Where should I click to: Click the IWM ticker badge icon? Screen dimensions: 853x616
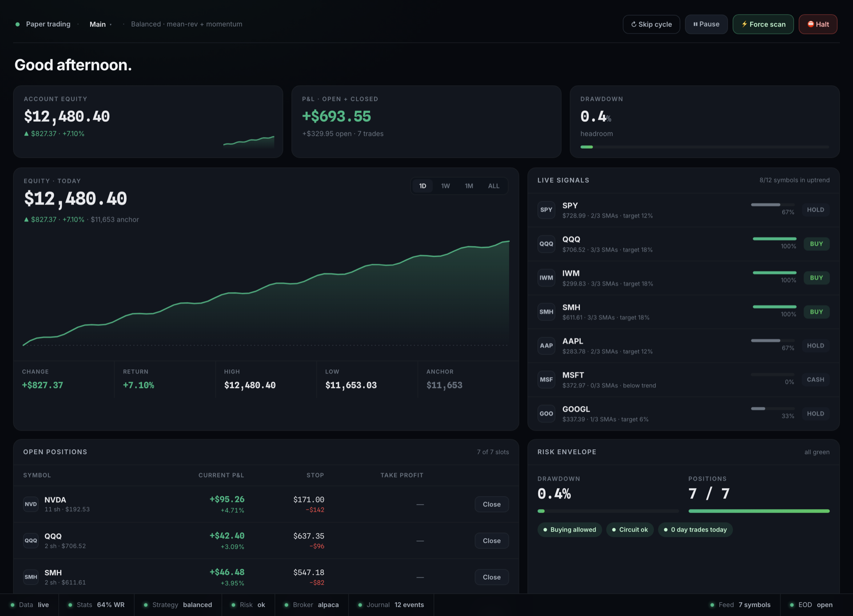546,278
